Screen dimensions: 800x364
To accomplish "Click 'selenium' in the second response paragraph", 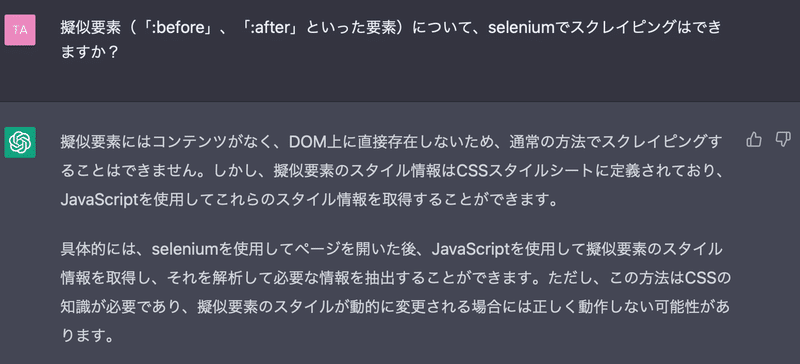I will (x=185, y=249).
